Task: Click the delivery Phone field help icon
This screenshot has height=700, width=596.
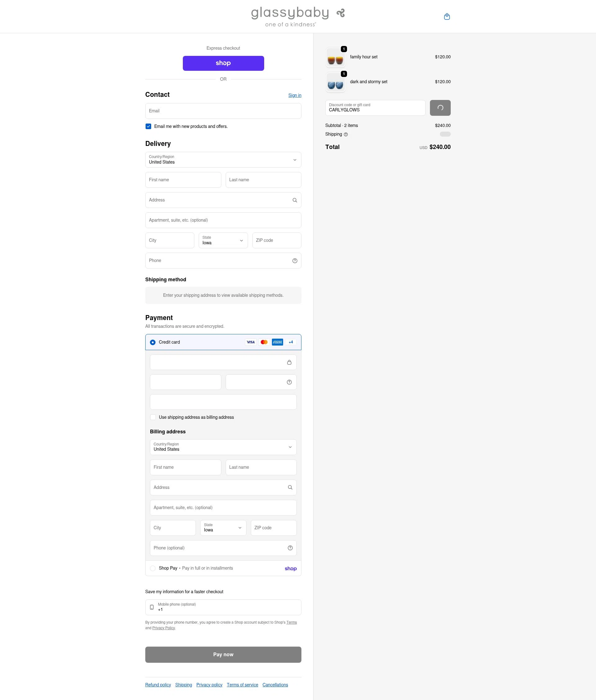Action: click(x=295, y=261)
